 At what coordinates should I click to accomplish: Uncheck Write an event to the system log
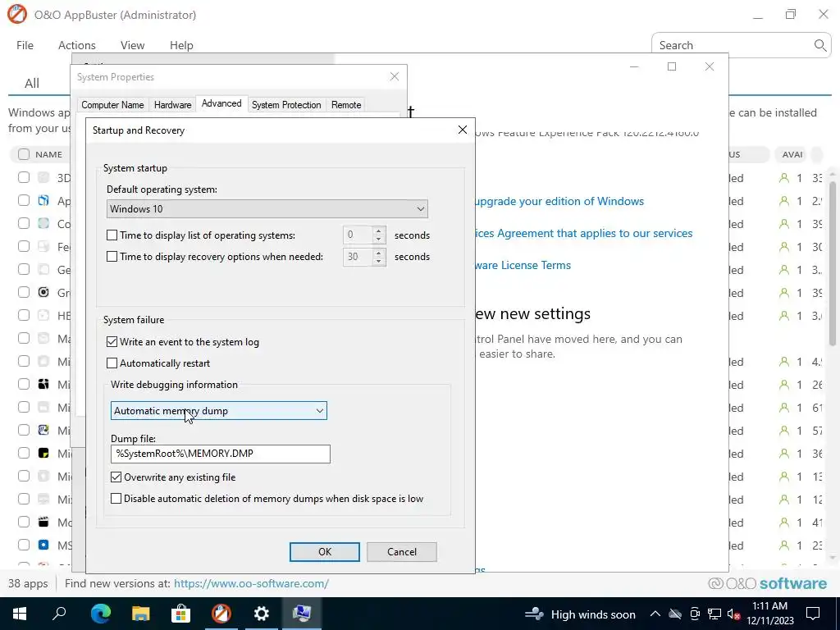(x=112, y=342)
